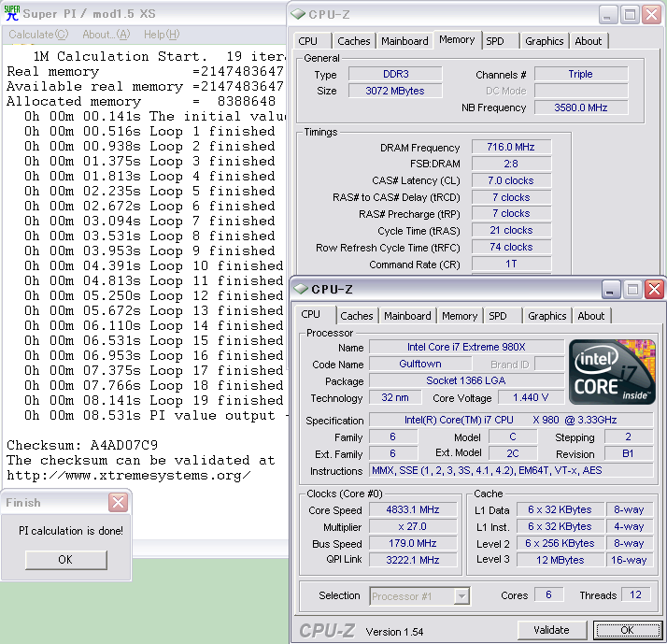
Task: Click the QPI Link value 3222.1 MHz
Action: coord(413,560)
